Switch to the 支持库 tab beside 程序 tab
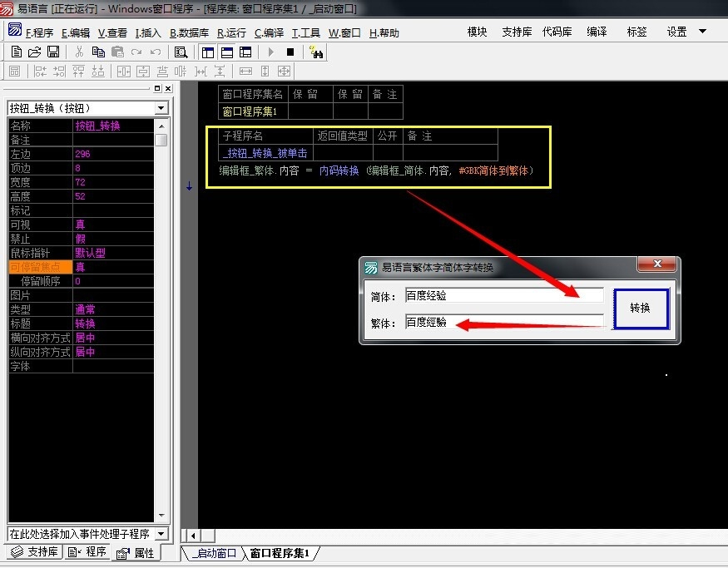Image resolution: width=728 pixels, height=568 pixels. (x=35, y=551)
